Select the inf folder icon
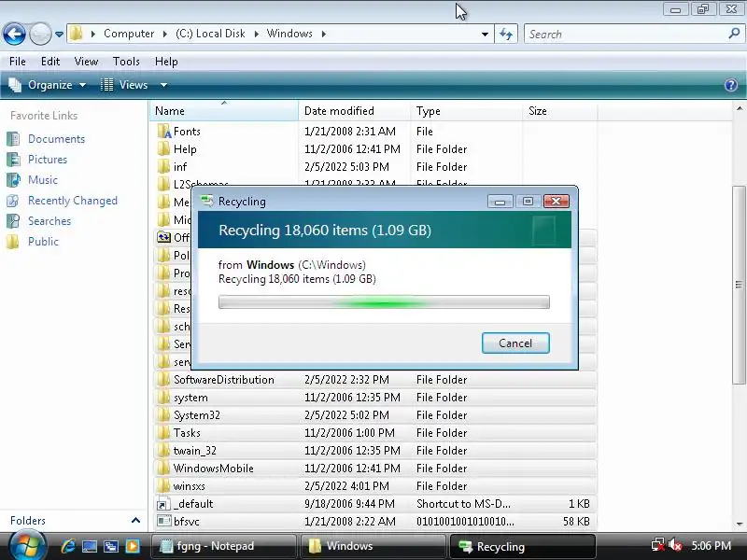The image size is (747, 560). (x=164, y=167)
